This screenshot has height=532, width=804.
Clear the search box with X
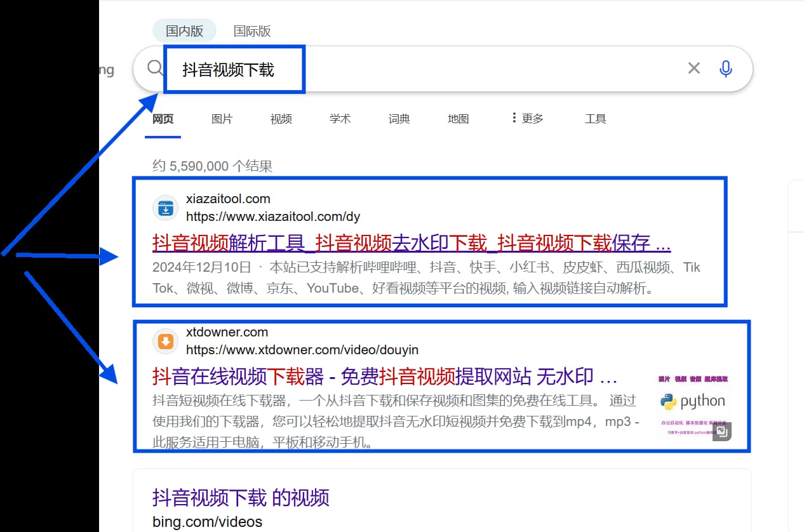click(x=693, y=69)
